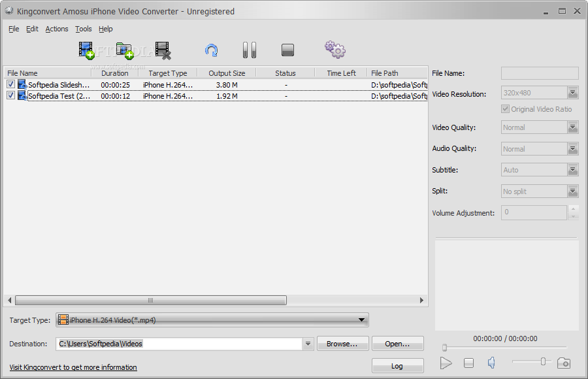
Task: Uncheck the Softpedia Test row checkbox
Action: [10, 95]
